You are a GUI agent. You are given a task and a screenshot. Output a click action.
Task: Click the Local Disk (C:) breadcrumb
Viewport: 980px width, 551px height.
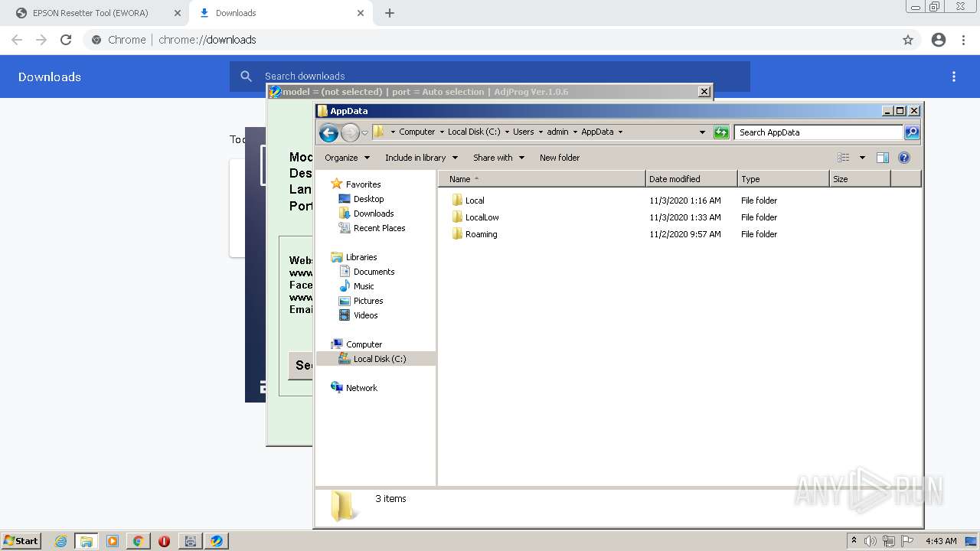pos(474,132)
